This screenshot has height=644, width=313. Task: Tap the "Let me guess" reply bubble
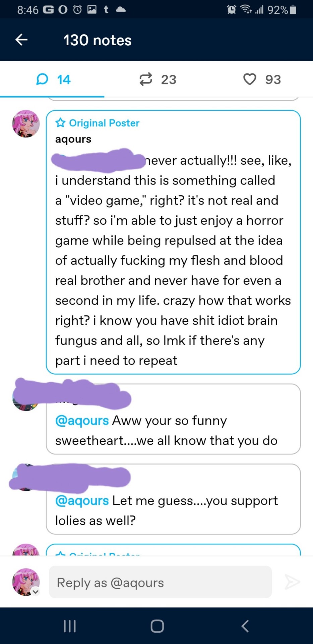coord(201,512)
